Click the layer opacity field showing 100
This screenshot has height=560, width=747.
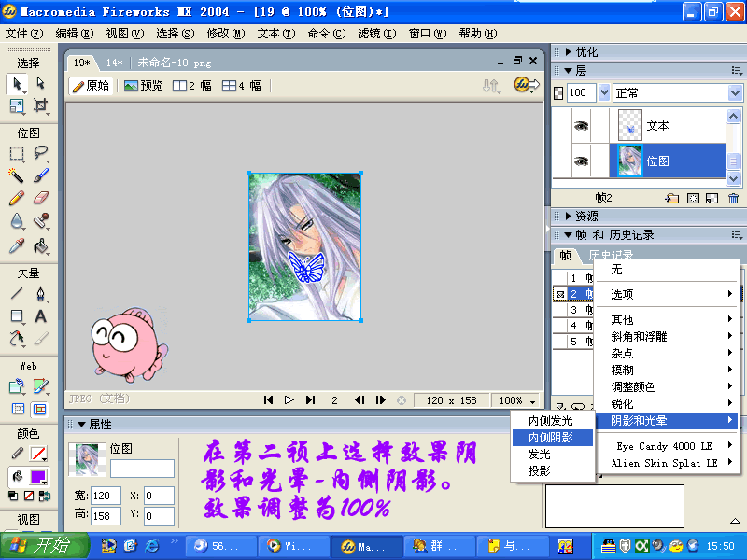(x=581, y=92)
